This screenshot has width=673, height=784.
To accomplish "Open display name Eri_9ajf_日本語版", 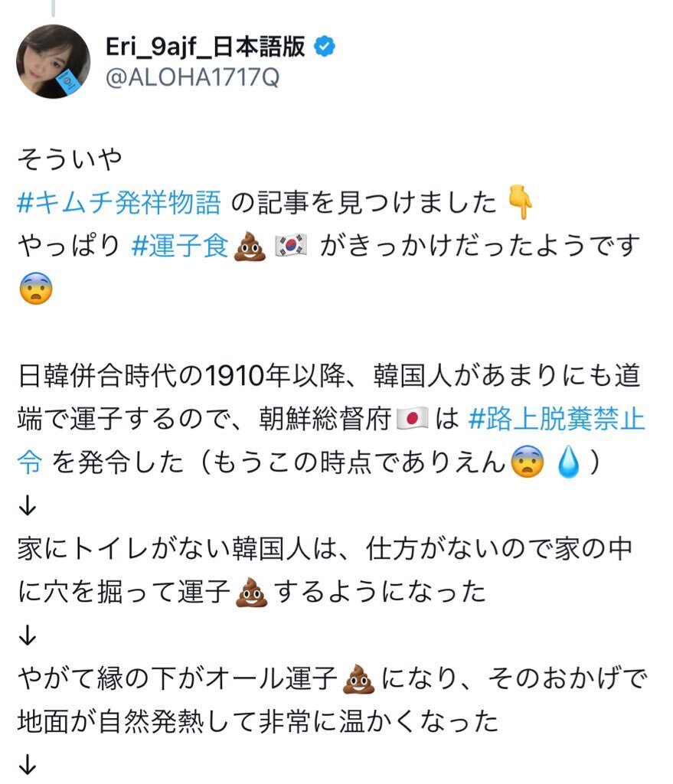I will tap(205, 47).
